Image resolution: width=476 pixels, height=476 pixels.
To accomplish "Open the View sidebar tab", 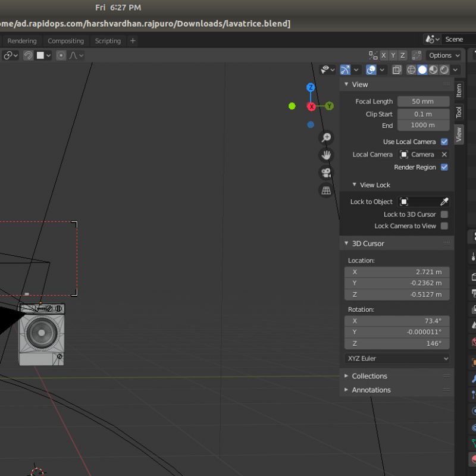I will pyautogui.click(x=459, y=134).
